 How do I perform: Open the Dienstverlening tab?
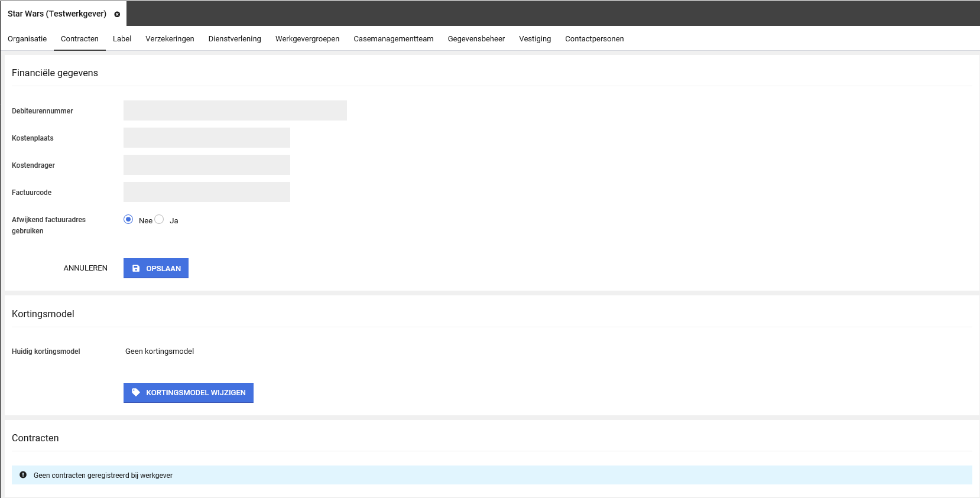pyautogui.click(x=235, y=39)
